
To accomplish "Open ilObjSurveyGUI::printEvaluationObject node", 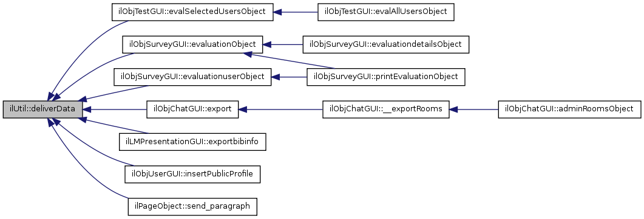I will pyautogui.click(x=385, y=77).
